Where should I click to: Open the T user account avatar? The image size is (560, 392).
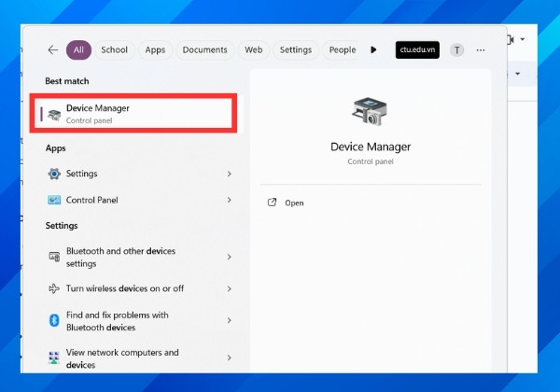pyautogui.click(x=456, y=50)
